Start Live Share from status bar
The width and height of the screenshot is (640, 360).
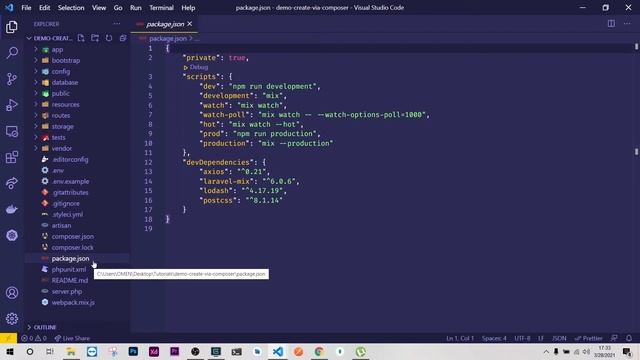(72, 338)
